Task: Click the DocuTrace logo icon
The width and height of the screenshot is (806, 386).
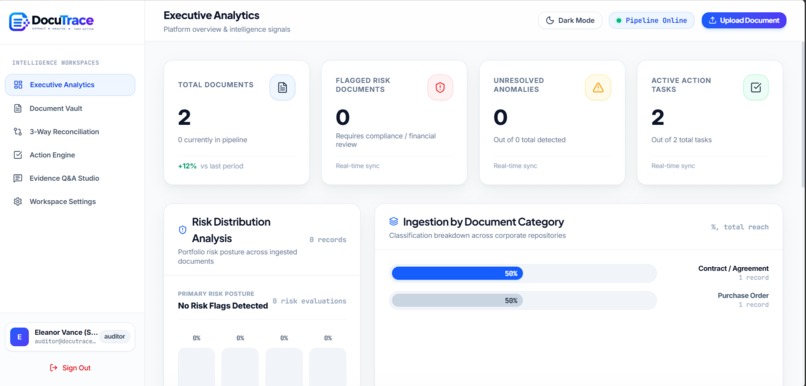Action: click(x=19, y=21)
